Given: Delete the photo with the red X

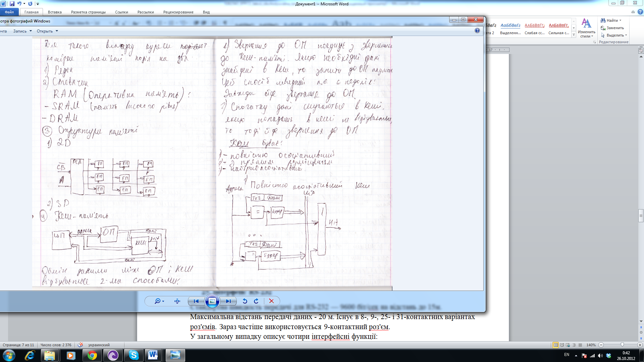Looking at the screenshot, I should click(272, 301).
